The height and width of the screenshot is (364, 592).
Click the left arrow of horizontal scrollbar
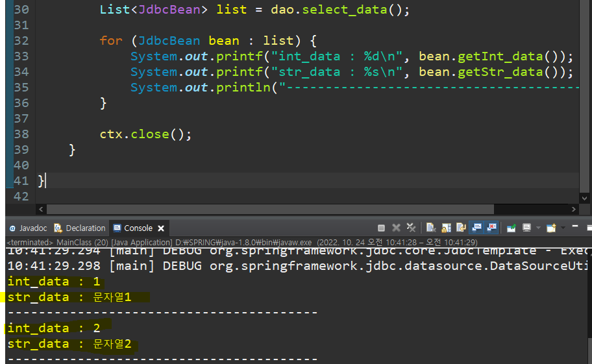[41, 209]
